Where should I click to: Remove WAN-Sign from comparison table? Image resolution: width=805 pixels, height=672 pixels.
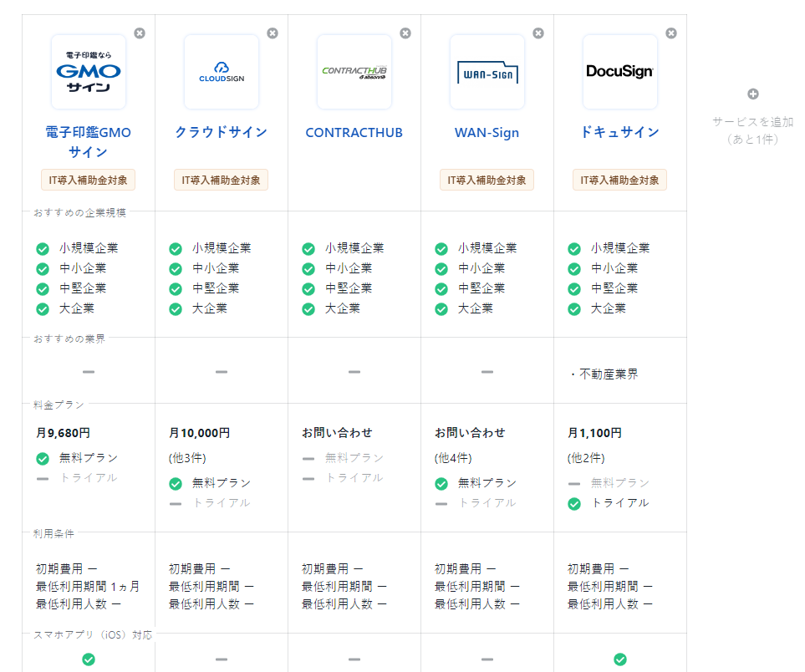point(538,33)
